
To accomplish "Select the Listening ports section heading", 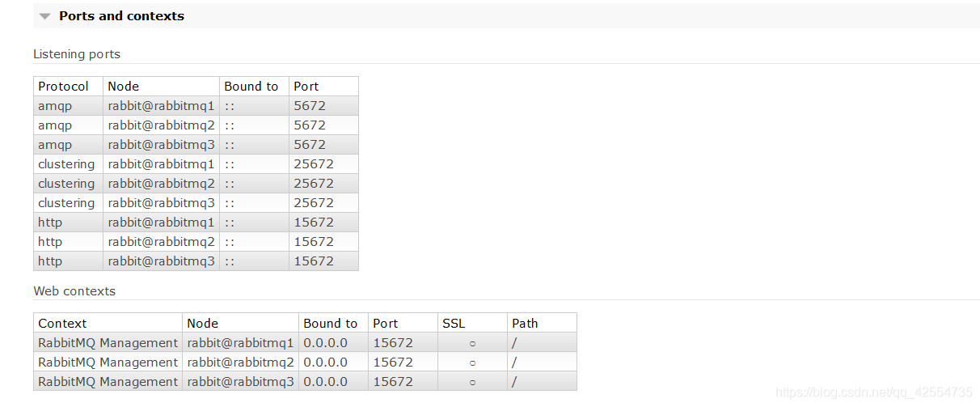I will [x=77, y=54].
